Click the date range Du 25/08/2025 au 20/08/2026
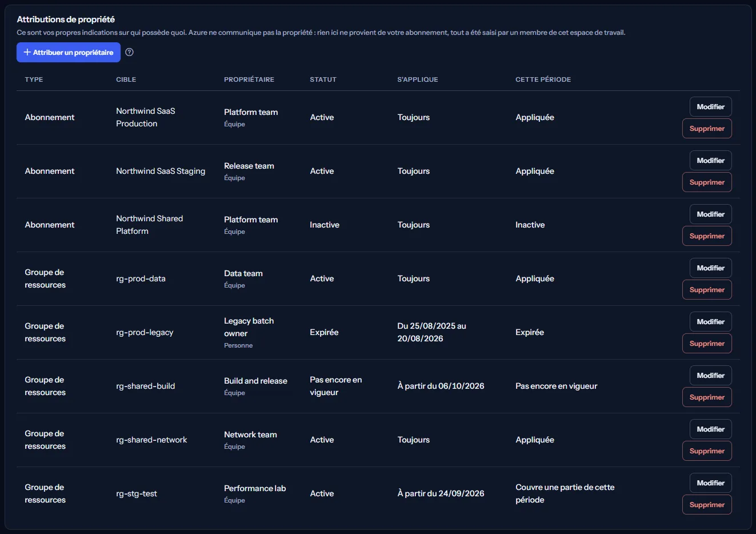Screen dimensions: 756x534 pos(431,332)
